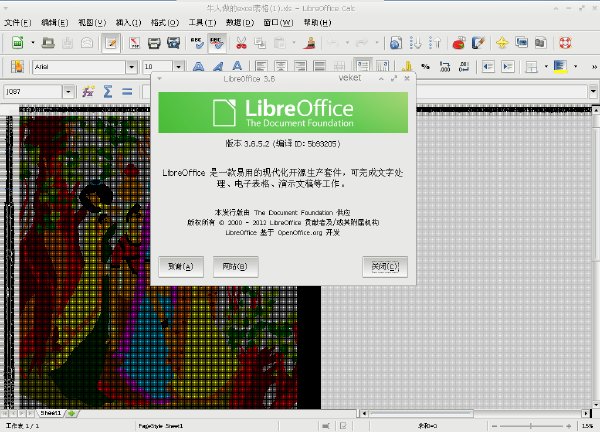
Task: Open the 数据(D) menu
Action: [240, 23]
